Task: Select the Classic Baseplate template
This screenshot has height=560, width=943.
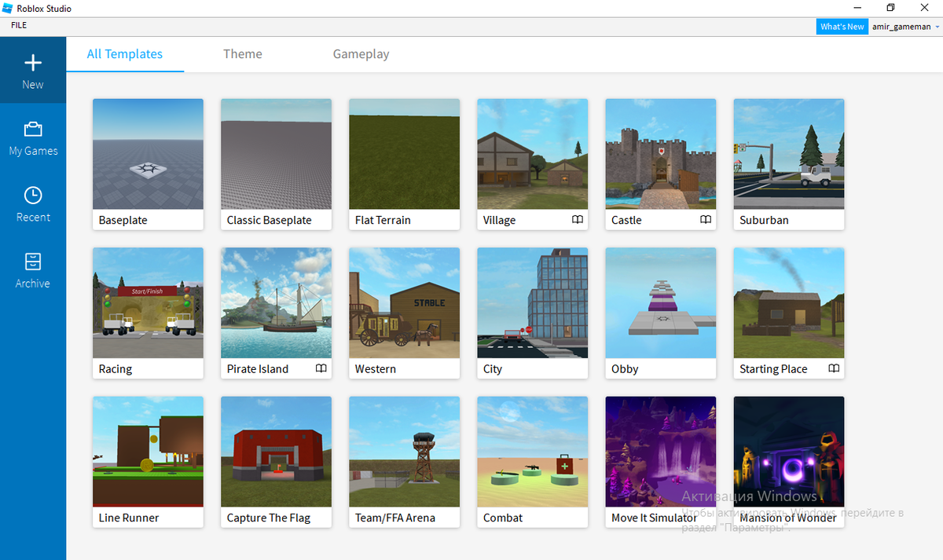Action: 276,164
